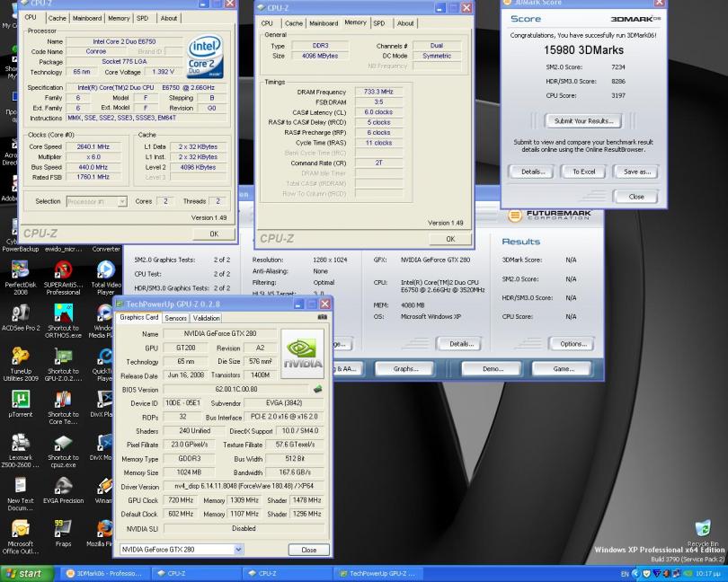This screenshot has width=728, height=582.
Task: Select the Microsoft Office Outlook desktop icon
Action: pyautogui.click(x=21, y=537)
